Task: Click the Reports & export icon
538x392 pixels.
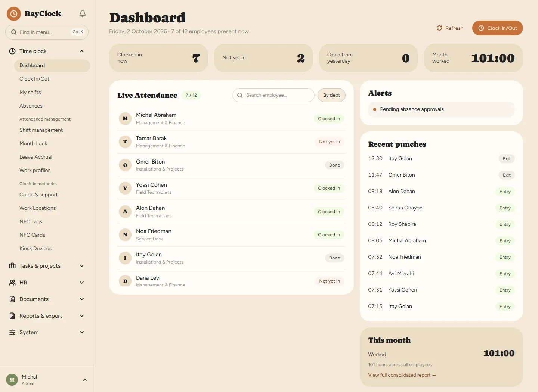Action: (12, 316)
